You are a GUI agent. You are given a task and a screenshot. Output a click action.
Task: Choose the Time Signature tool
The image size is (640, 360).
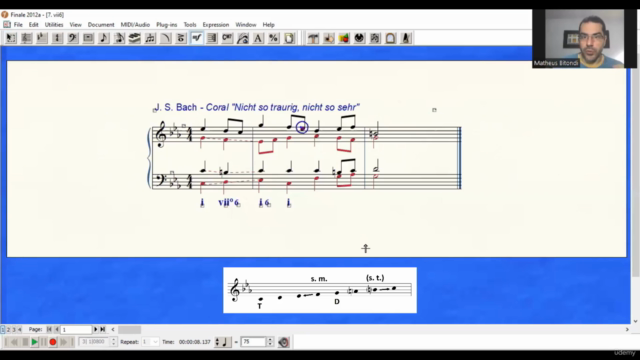pyautogui.click(x=57, y=38)
